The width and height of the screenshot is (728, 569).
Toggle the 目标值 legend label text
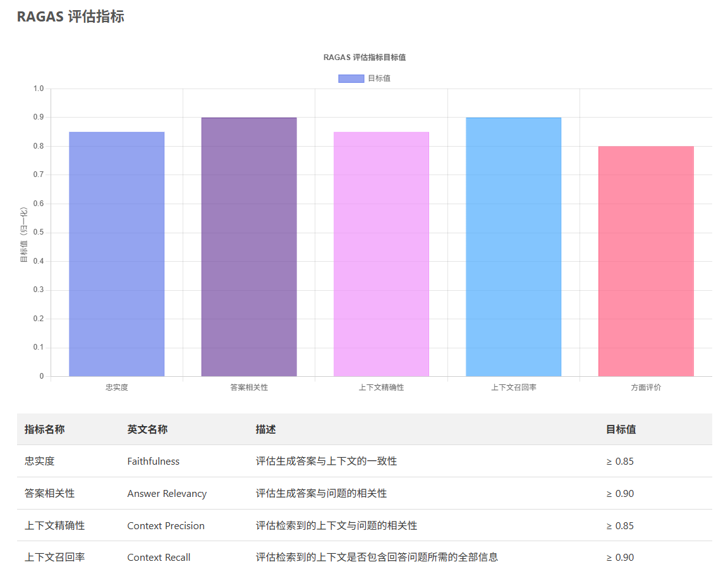(379, 78)
